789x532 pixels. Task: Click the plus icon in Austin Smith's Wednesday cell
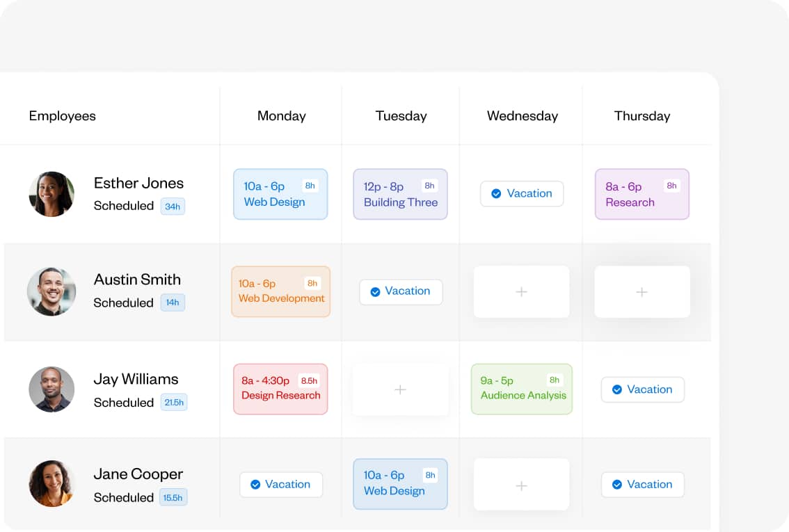(521, 291)
